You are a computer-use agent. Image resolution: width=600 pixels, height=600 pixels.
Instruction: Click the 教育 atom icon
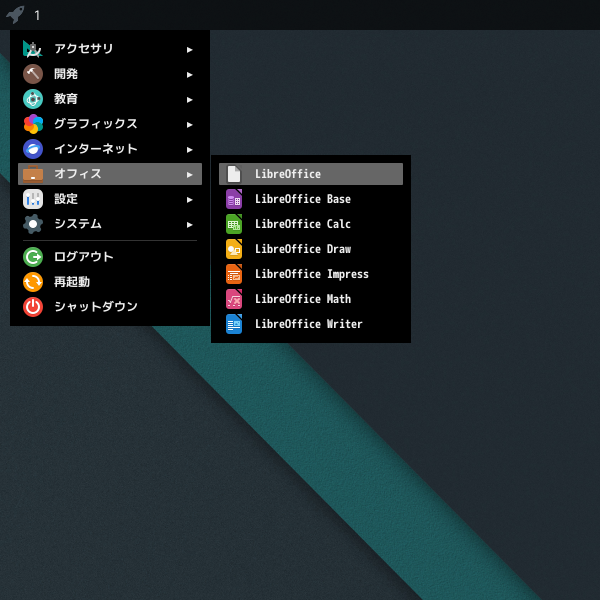[x=33, y=99]
